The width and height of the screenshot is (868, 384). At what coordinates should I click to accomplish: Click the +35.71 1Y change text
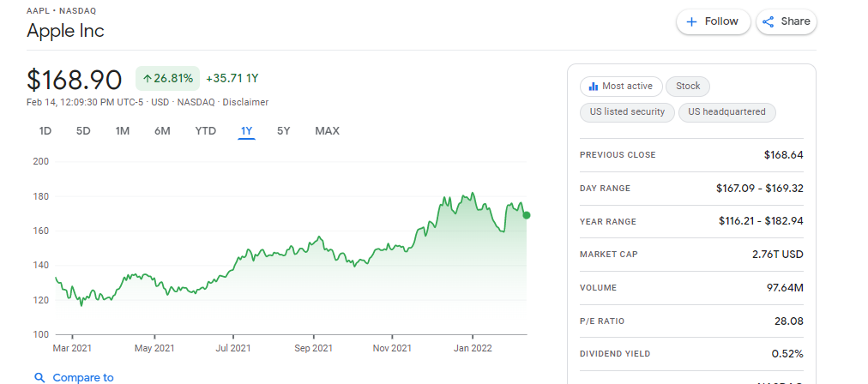232,79
